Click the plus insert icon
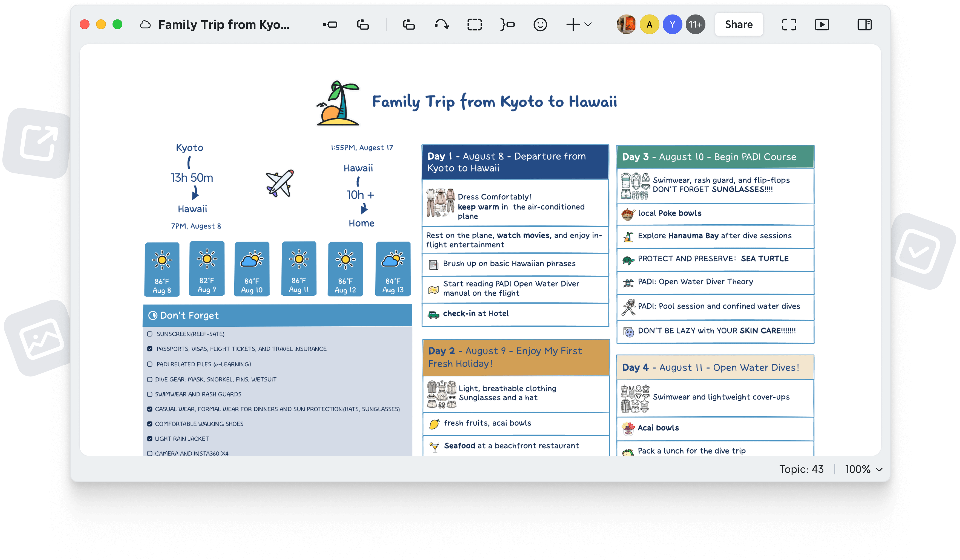Image resolution: width=960 pixels, height=560 pixels. 573,24
